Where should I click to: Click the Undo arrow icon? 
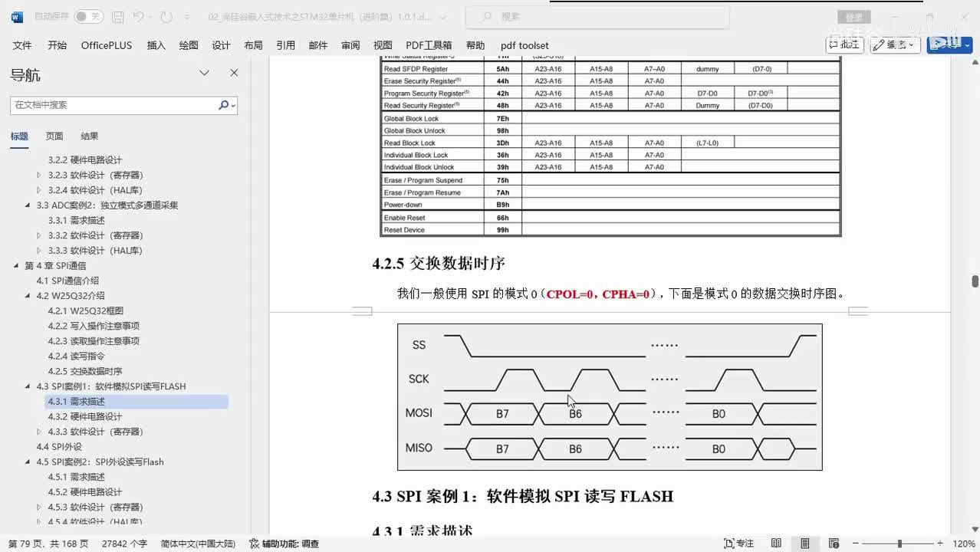click(139, 17)
